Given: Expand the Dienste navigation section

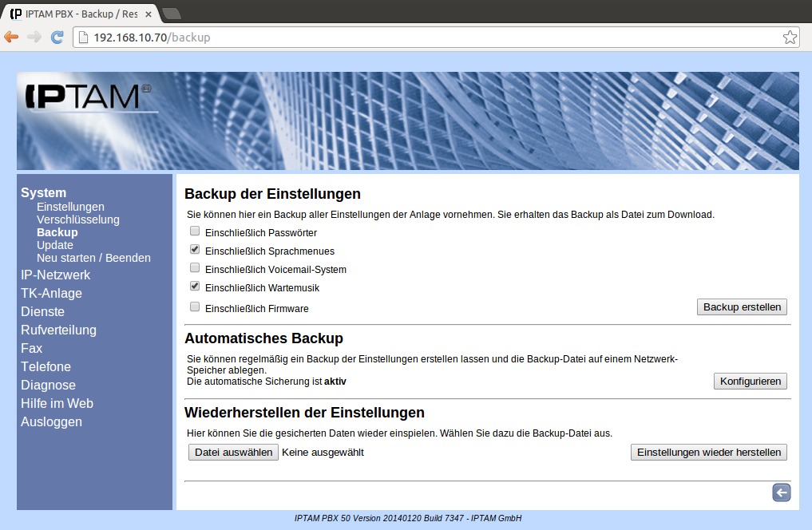Looking at the screenshot, I should point(42,312).
